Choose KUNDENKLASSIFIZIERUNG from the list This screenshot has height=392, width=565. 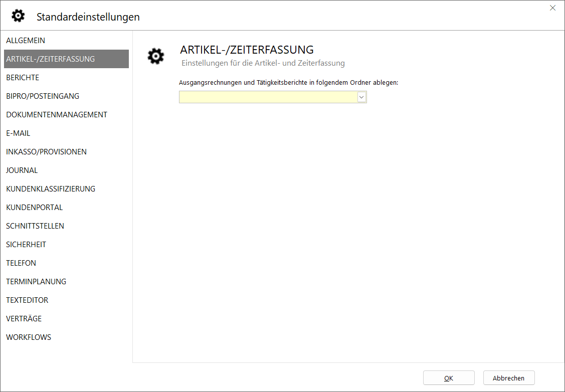(51, 189)
